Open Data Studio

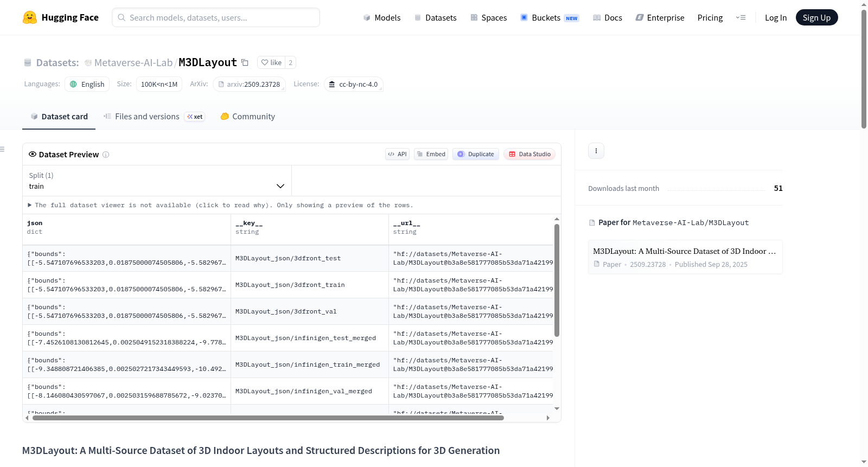click(529, 154)
